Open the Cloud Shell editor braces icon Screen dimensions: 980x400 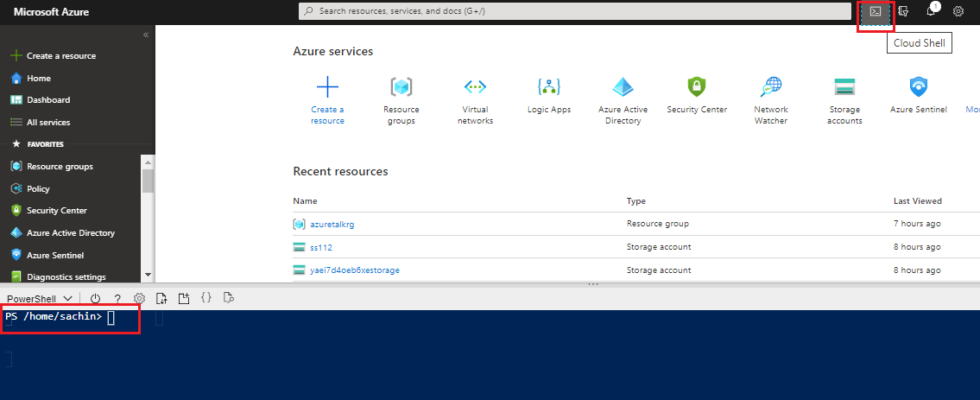pos(206,298)
